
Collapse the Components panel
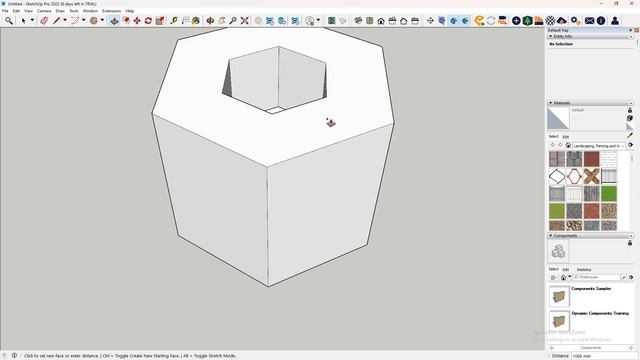point(551,236)
